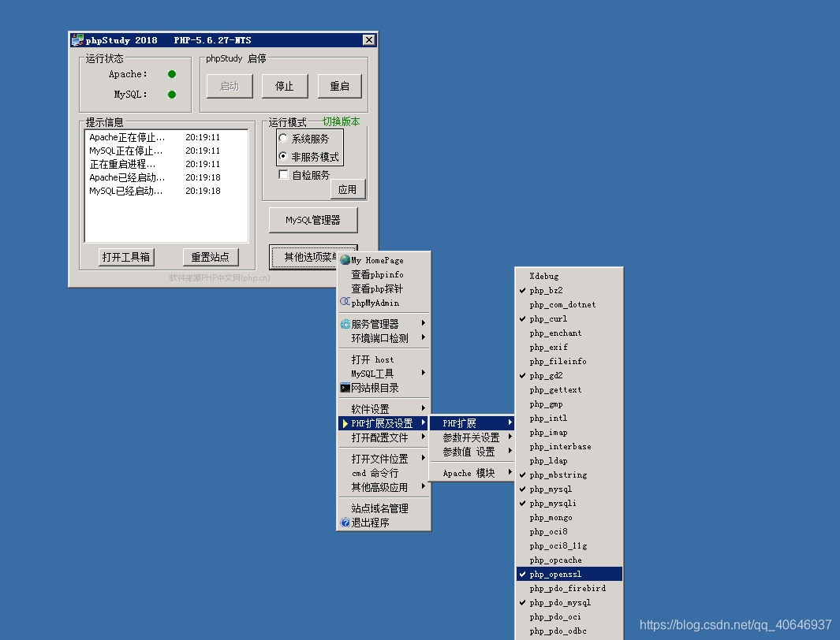Close the phpStudy 2018 window
840x640 pixels.
(368, 40)
